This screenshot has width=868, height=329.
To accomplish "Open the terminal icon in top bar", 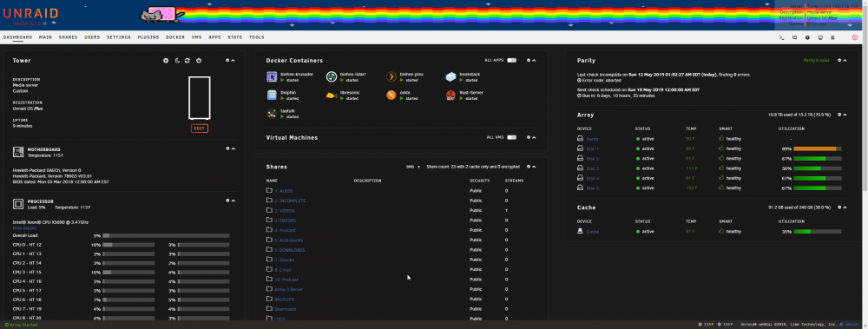I will tap(781, 37).
